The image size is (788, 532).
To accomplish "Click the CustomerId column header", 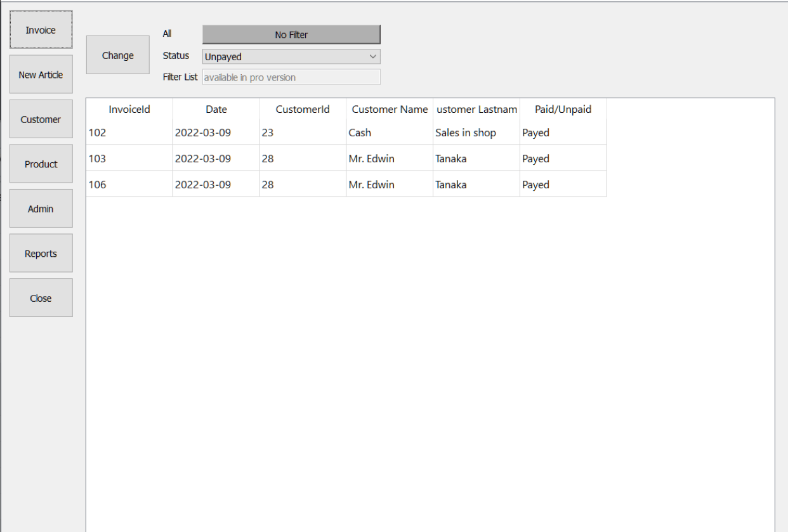I will click(303, 109).
